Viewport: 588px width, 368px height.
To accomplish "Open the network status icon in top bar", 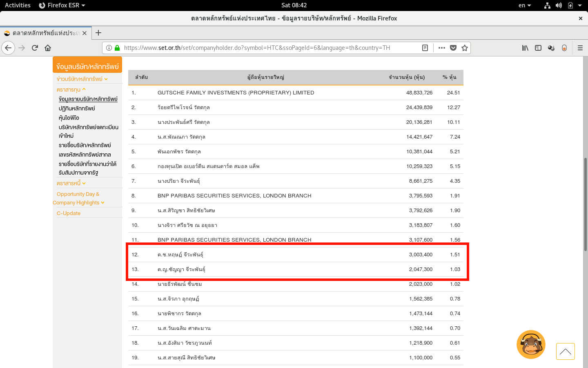I will click(547, 5).
